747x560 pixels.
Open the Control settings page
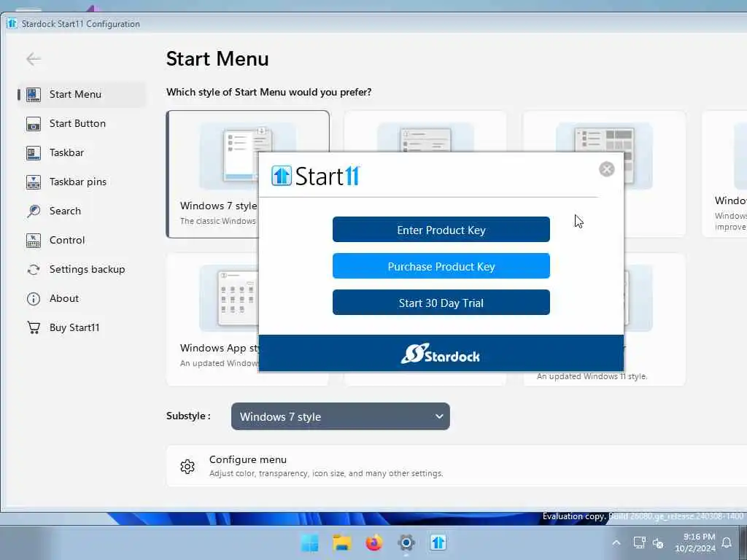[x=82, y=241]
